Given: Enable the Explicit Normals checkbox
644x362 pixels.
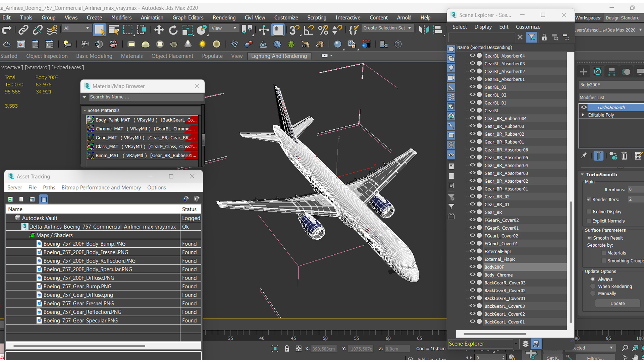Looking at the screenshot, I should (589, 221).
